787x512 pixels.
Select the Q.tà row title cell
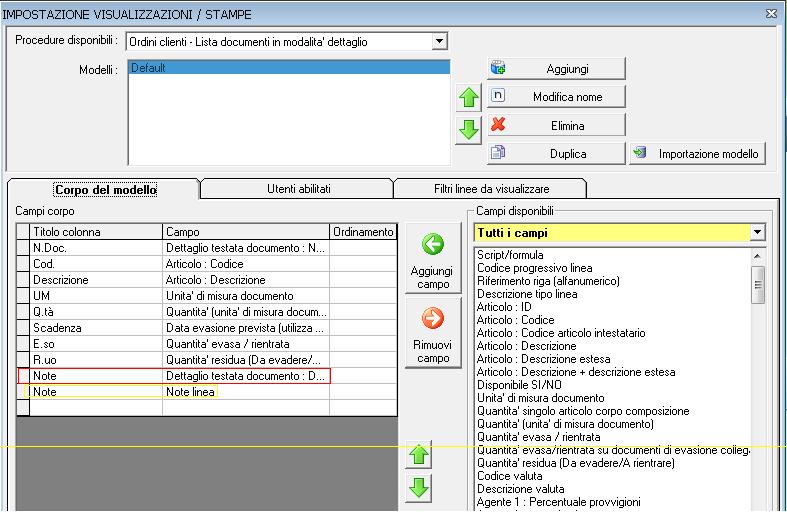click(96, 312)
